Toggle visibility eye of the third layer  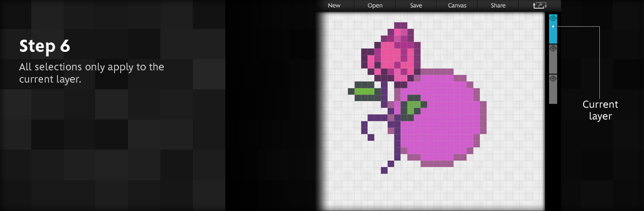coord(553,78)
